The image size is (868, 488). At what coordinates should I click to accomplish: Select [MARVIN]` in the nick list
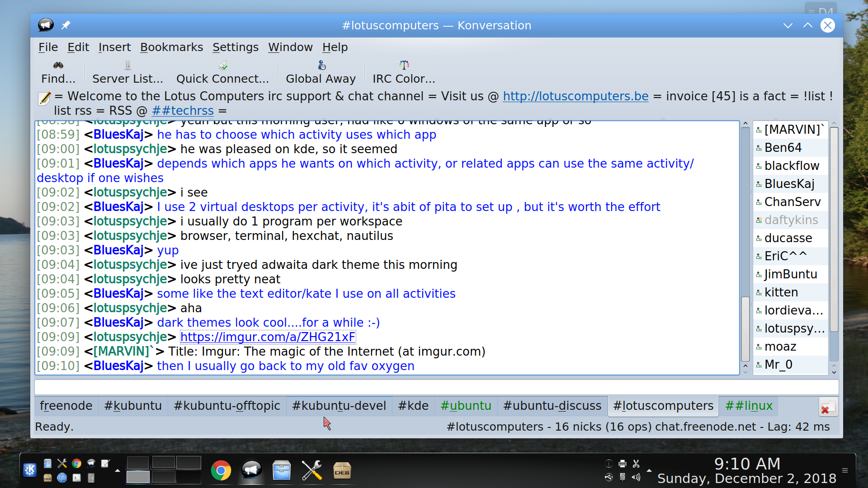coord(791,130)
